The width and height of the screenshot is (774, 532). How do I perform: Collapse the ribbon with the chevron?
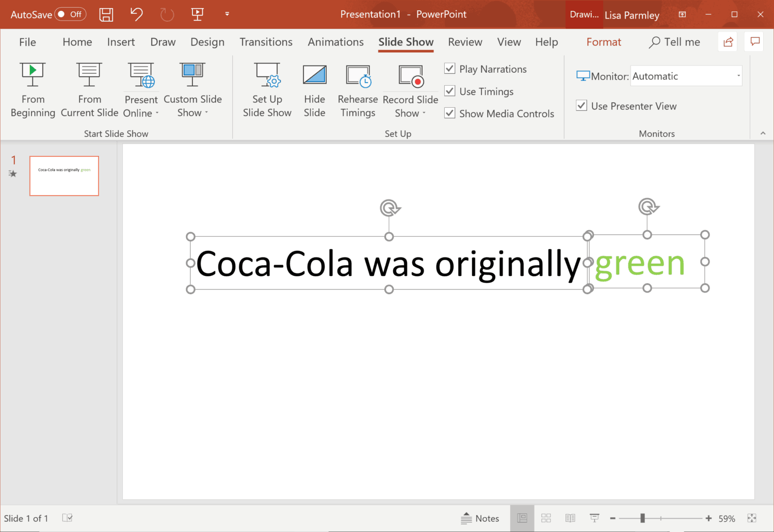[x=763, y=133]
